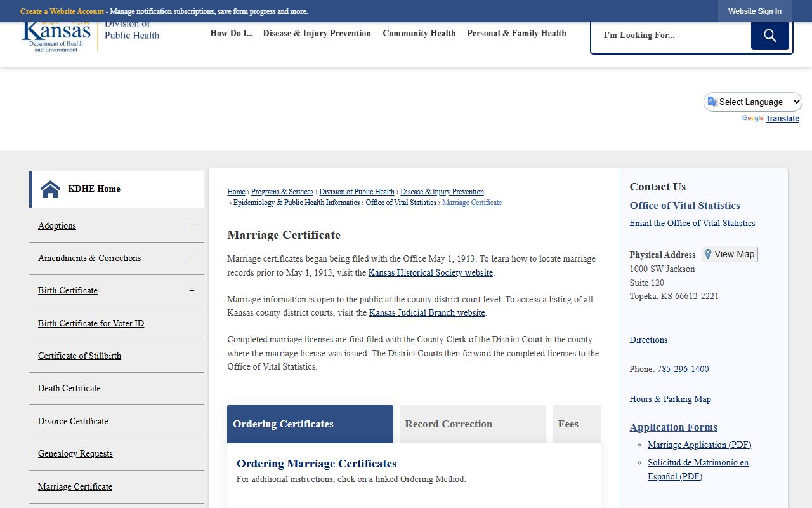
Task: Open the How Do I... menu
Action: pos(232,34)
